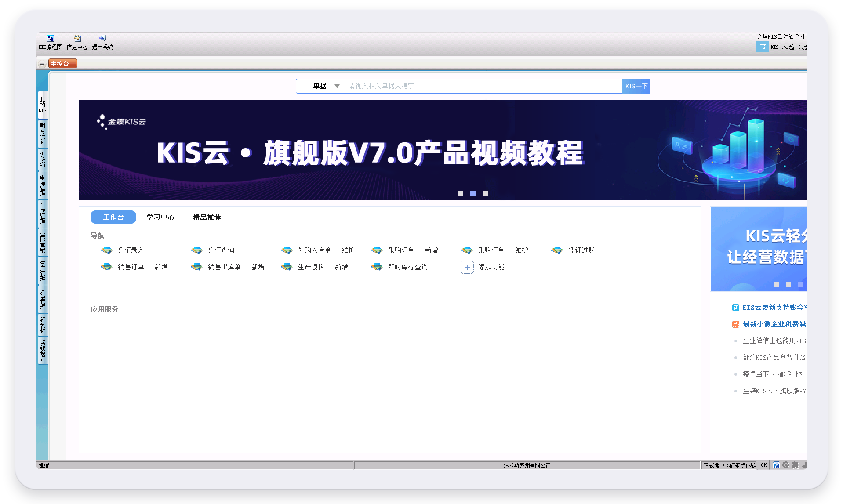Open the 部分KIS产品商务升级 news link
The width and height of the screenshot is (843, 504).
[x=774, y=358]
